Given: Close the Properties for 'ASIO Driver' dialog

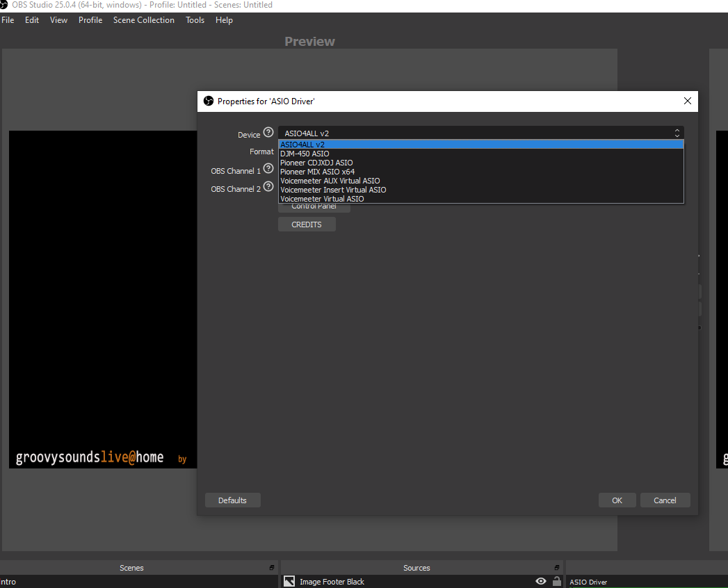Looking at the screenshot, I should (x=687, y=101).
